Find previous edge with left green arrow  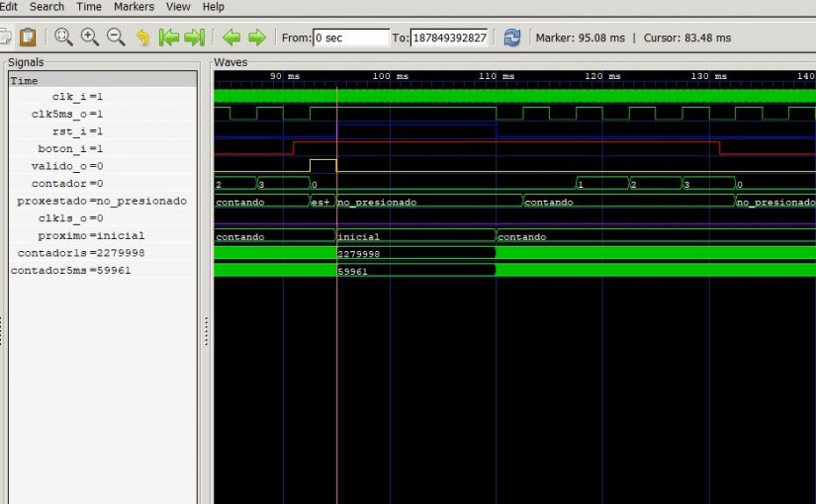pyautogui.click(x=231, y=38)
